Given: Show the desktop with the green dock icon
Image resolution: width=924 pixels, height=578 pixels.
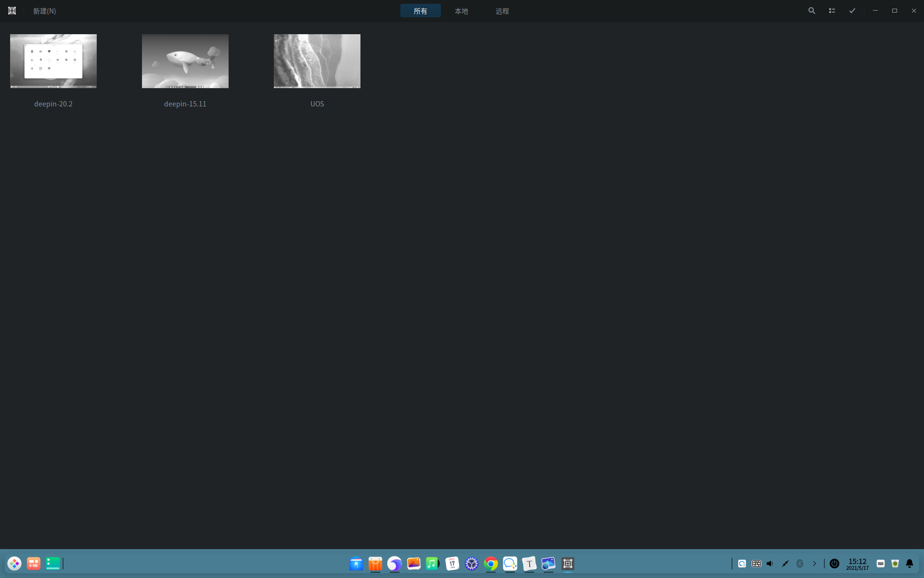Looking at the screenshot, I should [x=53, y=563].
